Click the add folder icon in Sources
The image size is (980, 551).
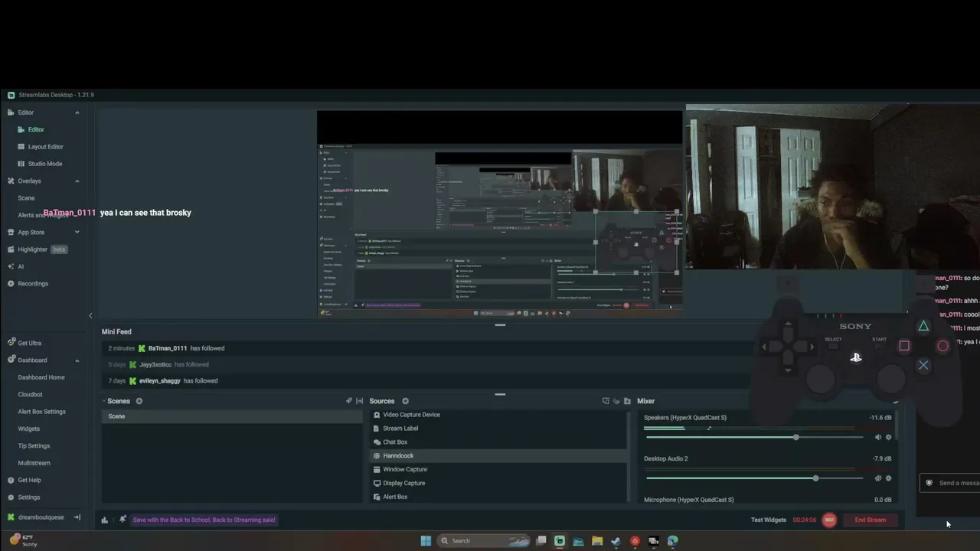(627, 401)
